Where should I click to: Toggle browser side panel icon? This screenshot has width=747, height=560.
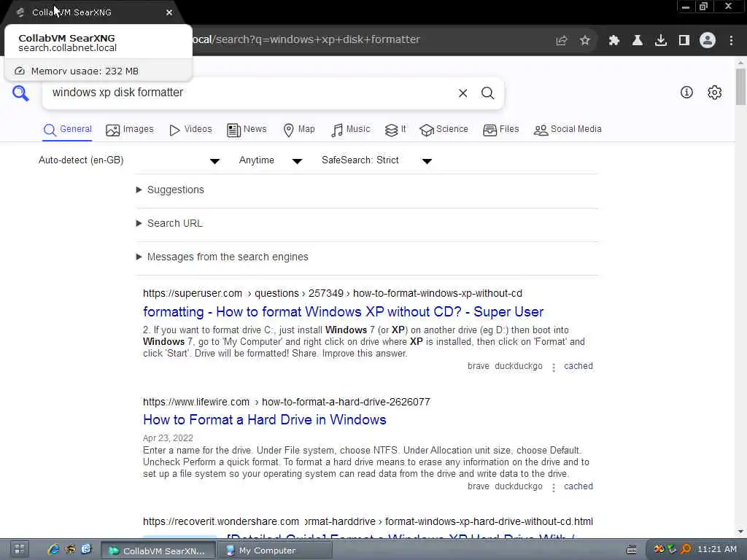click(684, 41)
